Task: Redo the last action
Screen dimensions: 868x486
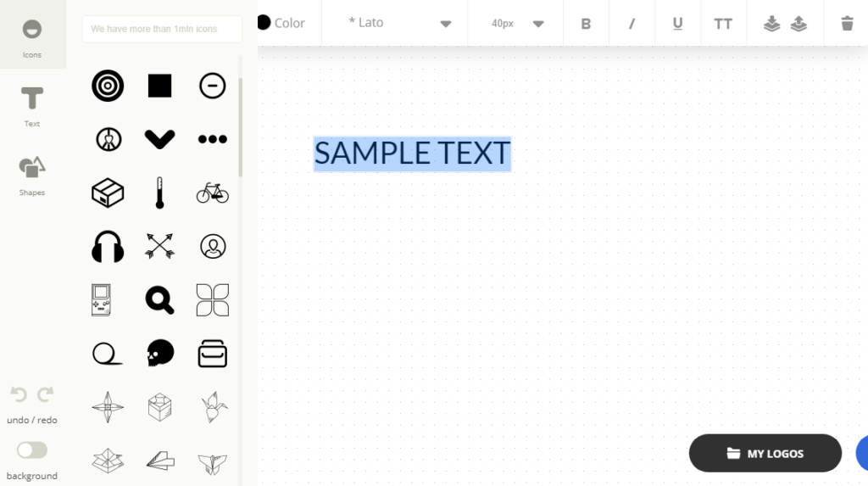Action: click(x=46, y=394)
